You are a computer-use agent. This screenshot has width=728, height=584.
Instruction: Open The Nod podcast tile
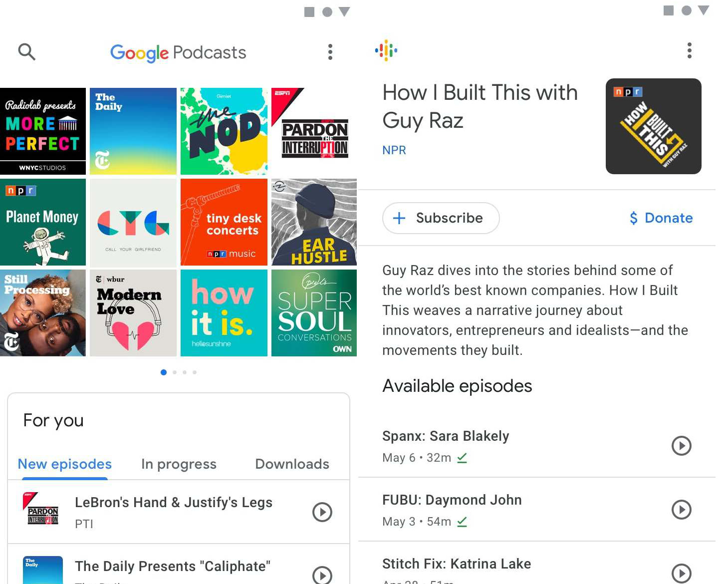tap(224, 131)
